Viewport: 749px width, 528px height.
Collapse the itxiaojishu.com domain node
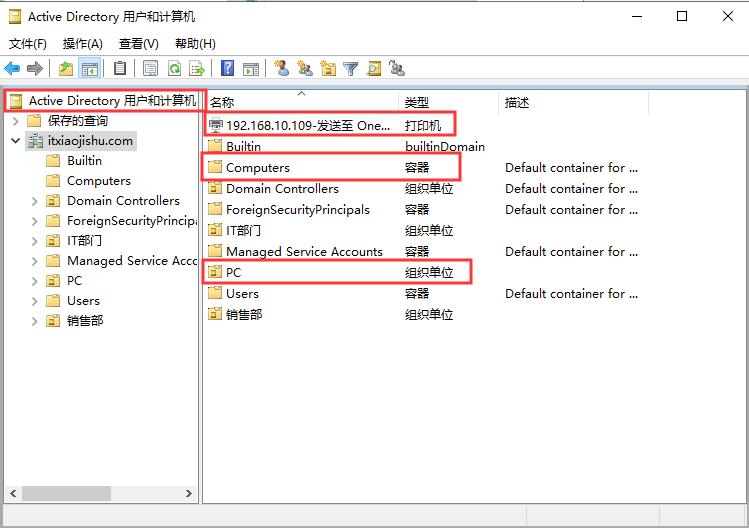[16, 141]
